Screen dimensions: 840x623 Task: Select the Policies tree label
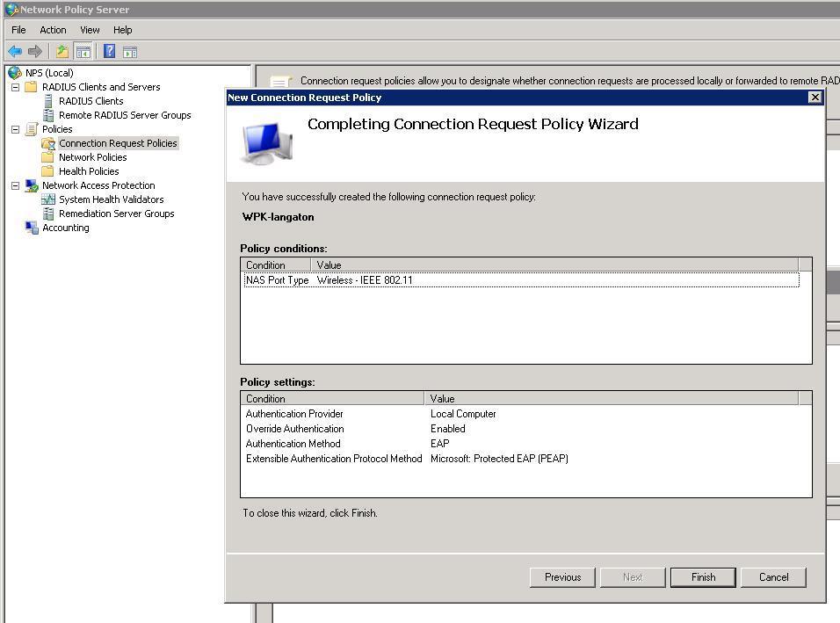tap(57, 129)
